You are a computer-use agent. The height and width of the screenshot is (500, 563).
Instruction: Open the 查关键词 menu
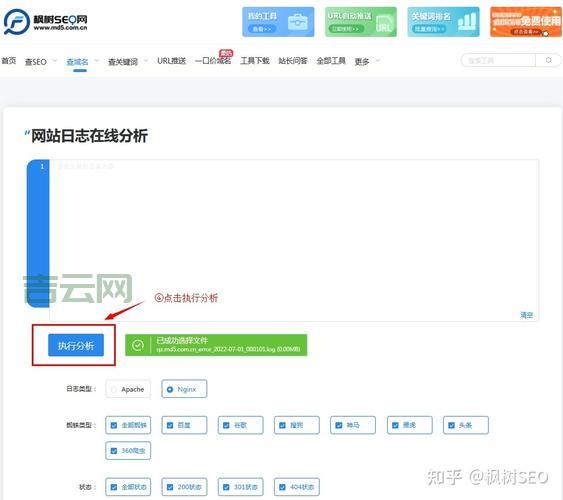click(x=123, y=62)
